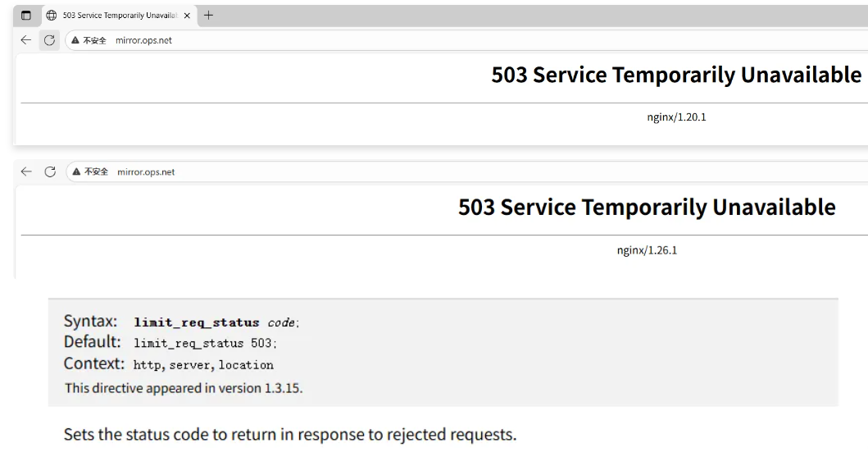Select the 503 Service Temporarily Unavailable tab
Image resolution: width=868 pixels, height=457 pixels.
(123, 16)
